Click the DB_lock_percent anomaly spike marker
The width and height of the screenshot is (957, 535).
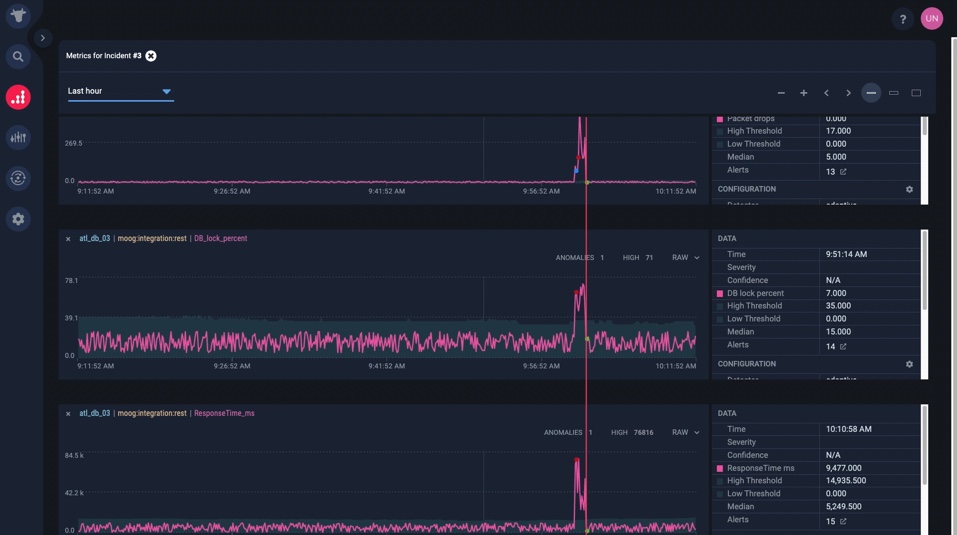[576, 293]
